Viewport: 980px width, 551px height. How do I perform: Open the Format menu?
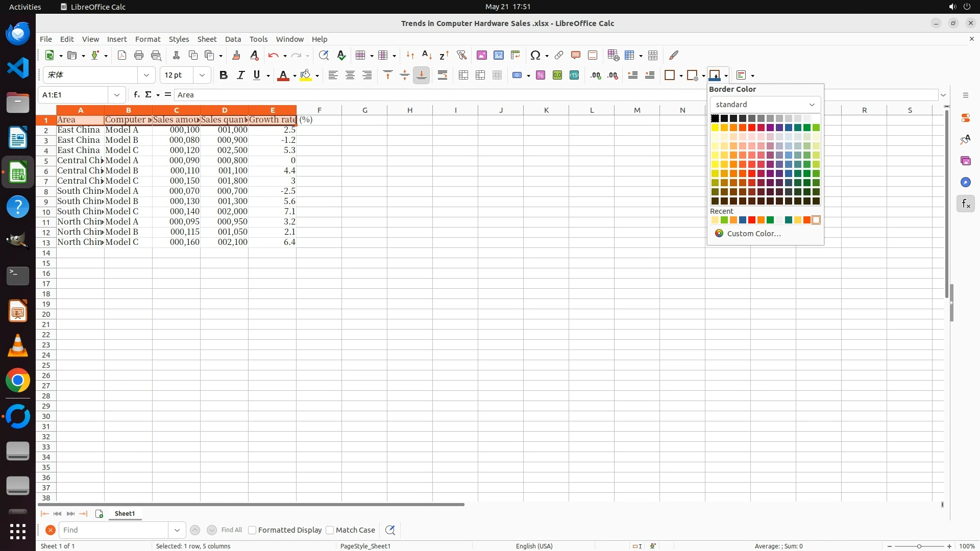click(148, 39)
